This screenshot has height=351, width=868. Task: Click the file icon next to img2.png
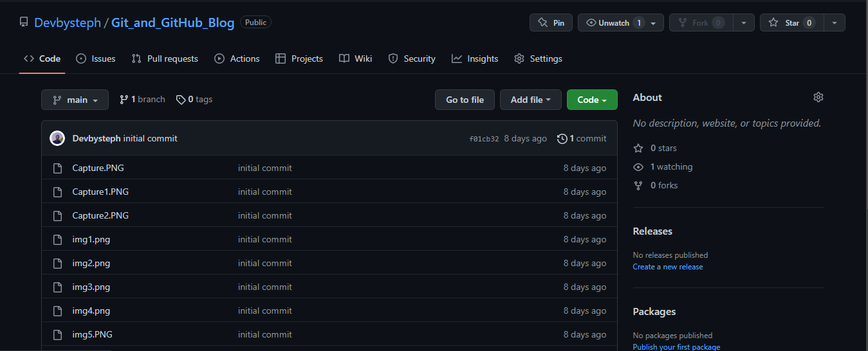pyautogui.click(x=57, y=264)
